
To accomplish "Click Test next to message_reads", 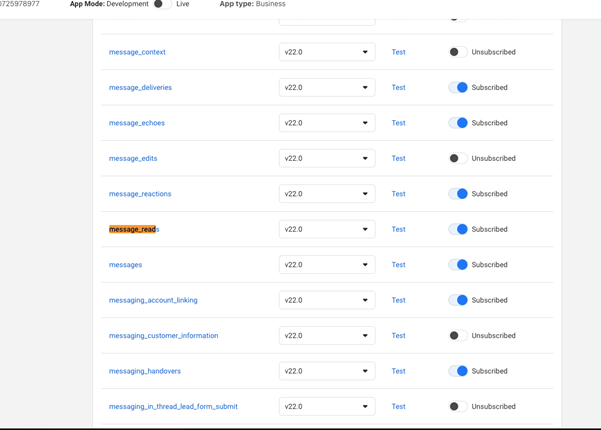I will coord(398,229).
